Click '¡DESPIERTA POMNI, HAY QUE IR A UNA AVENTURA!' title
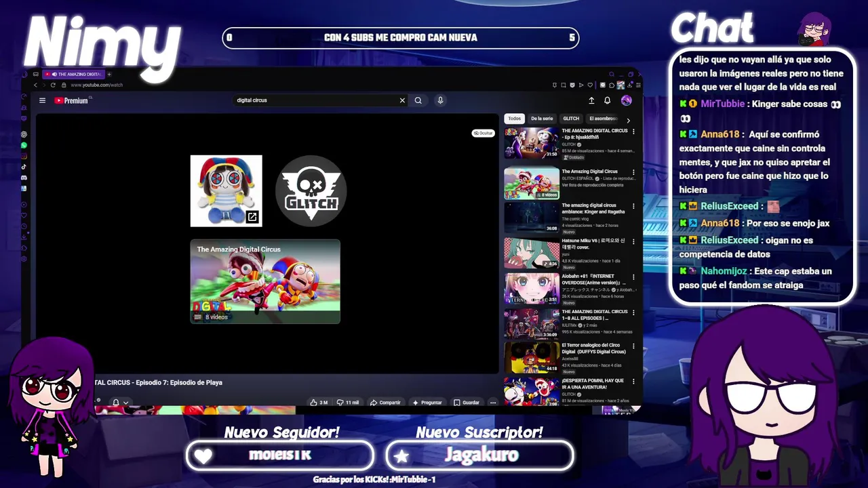This screenshot has height=488, width=868. (x=593, y=384)
